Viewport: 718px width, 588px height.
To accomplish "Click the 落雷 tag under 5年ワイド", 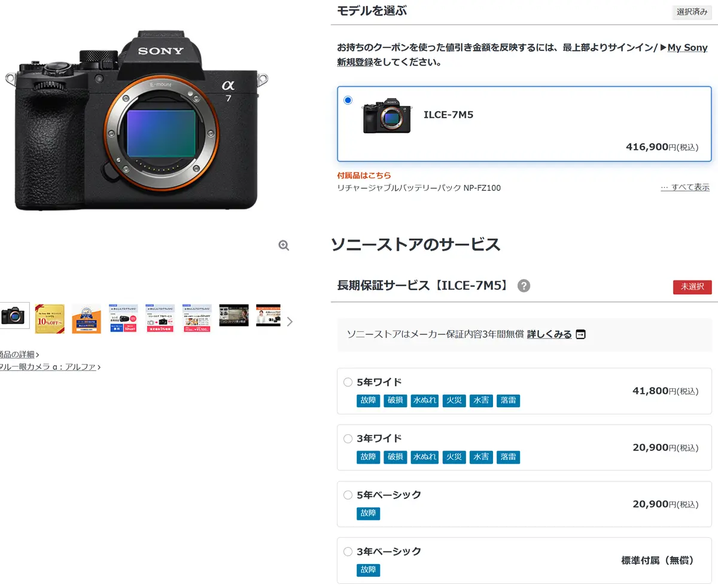I will [508, 401].
